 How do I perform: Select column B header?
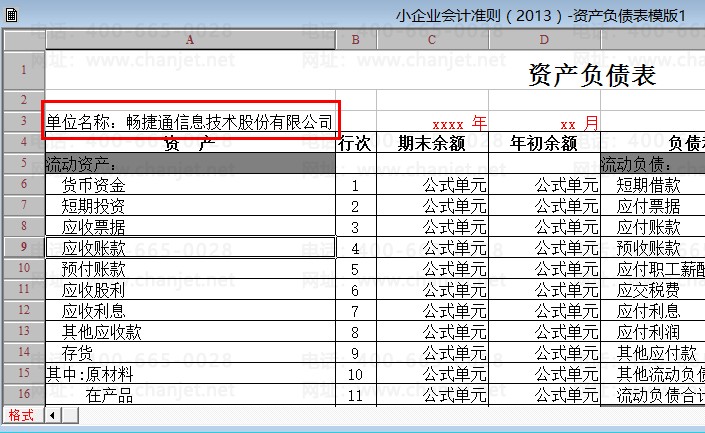point(356,40)
